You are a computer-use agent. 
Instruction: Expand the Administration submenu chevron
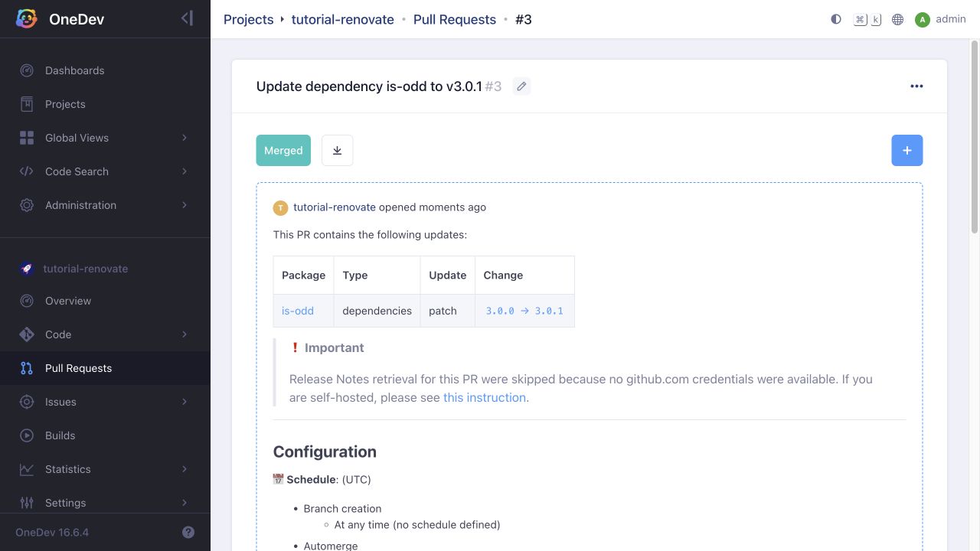(x=185, y=205)
